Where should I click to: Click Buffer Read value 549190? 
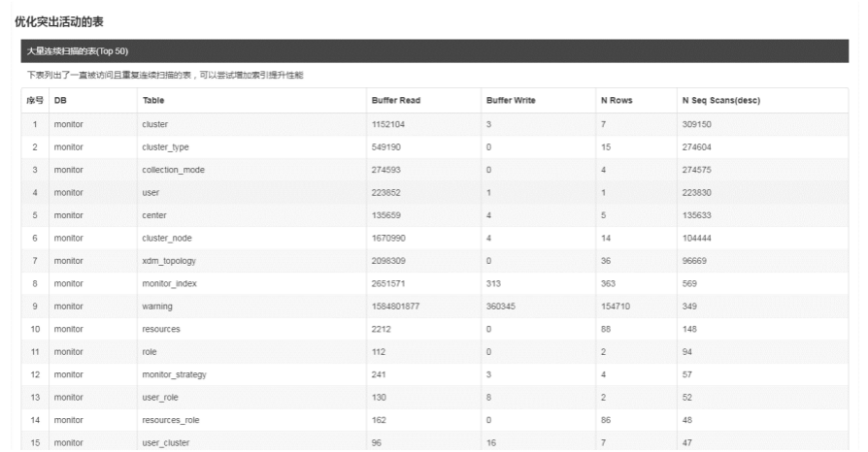385,147
